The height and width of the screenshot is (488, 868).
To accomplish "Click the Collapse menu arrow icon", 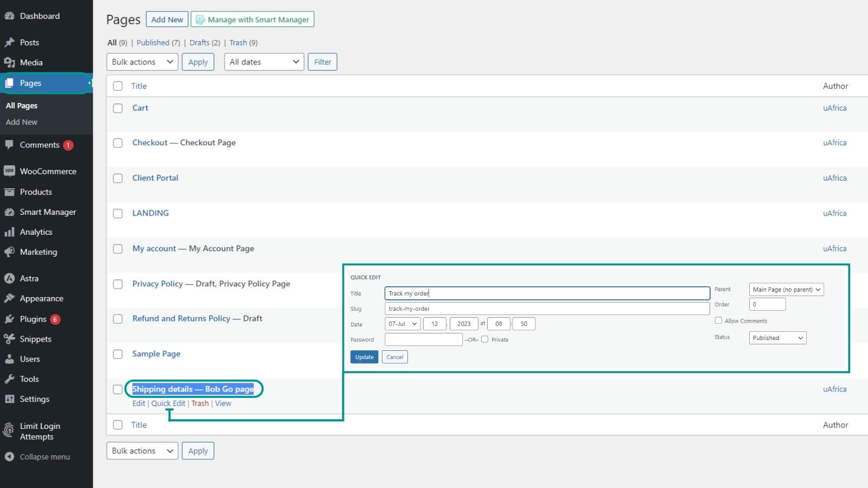I will (9, 457).
